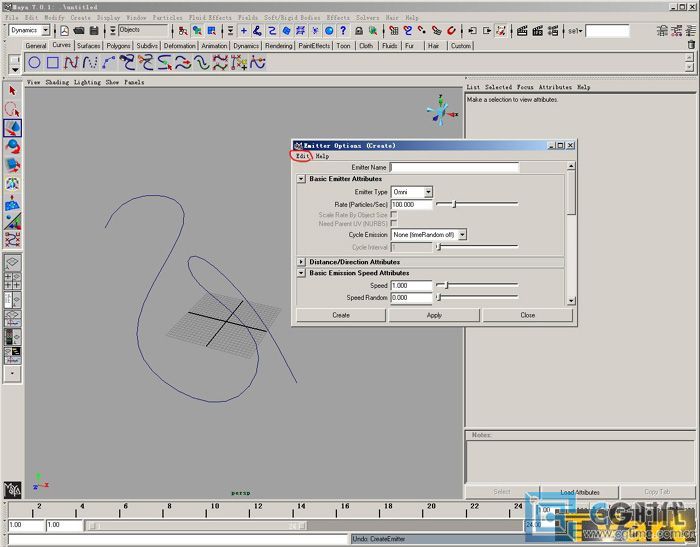The height and width of the screenshot is (547, 700).
Task: Open Edit menu in Emitter Options
Action: 302,156
